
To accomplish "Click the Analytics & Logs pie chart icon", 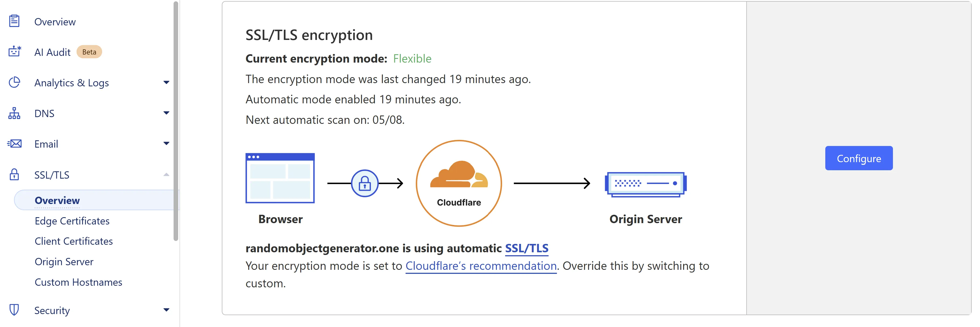I will click(15, 82).
